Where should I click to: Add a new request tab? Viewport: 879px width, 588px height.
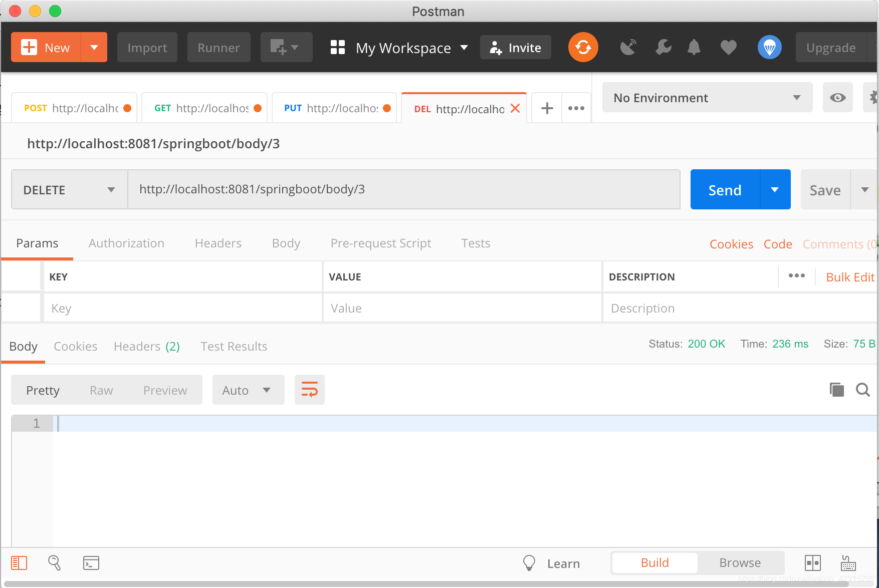click(547, 108)
